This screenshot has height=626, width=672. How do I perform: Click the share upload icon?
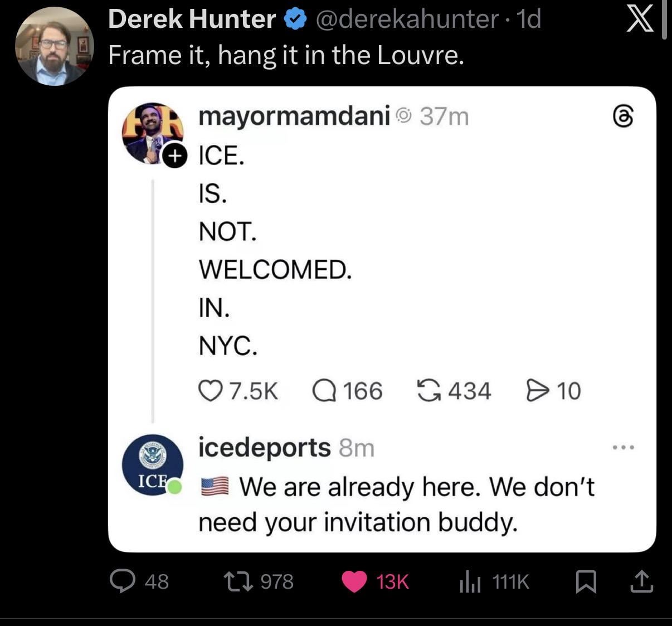(x=640, y=581)
